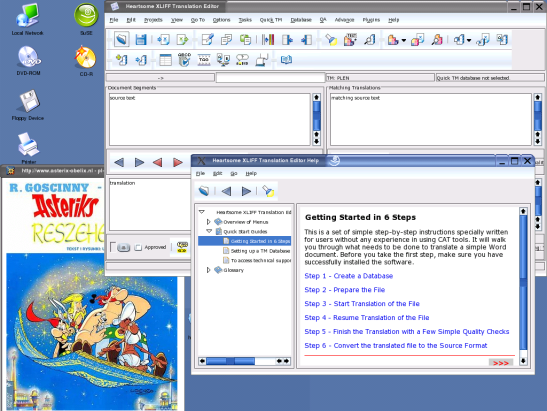Open the Database menu
The image size is (547, 411).
(301, 20)
